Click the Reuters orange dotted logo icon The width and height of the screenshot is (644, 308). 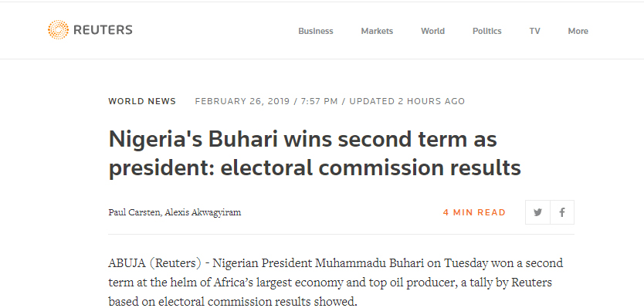[x=58, y=29]
